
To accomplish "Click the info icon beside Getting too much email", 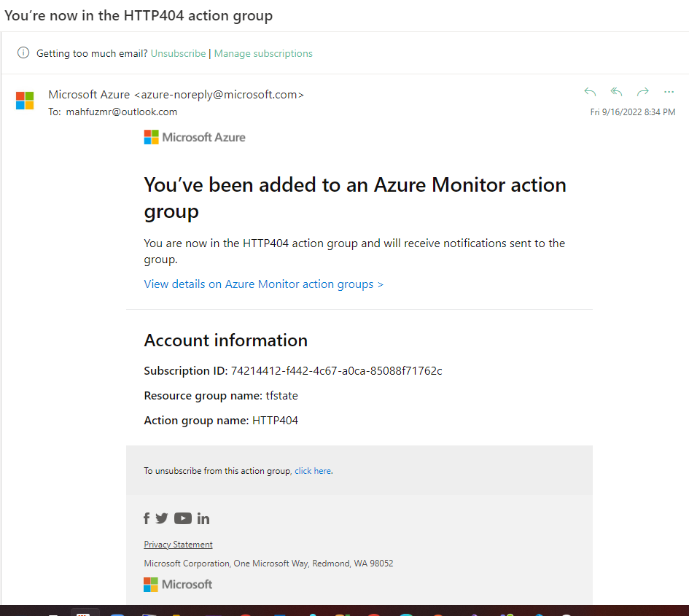I will click(x=23, y=52).
